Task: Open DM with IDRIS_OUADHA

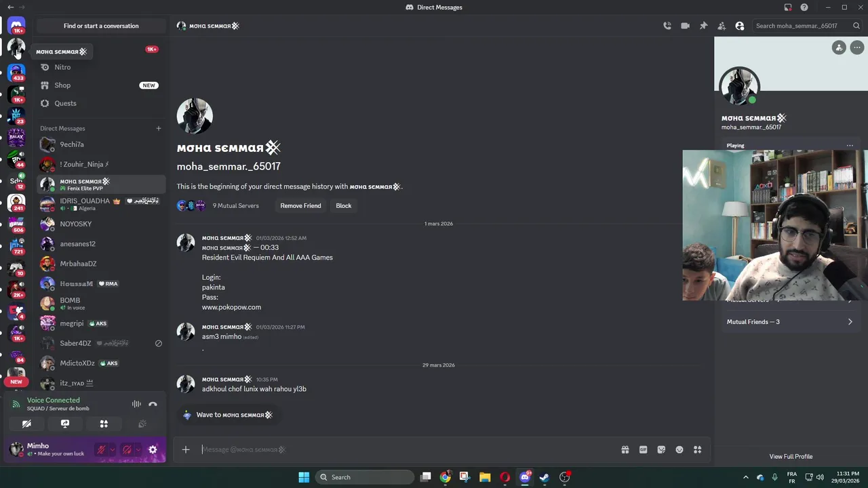Action: pos(101,204)
